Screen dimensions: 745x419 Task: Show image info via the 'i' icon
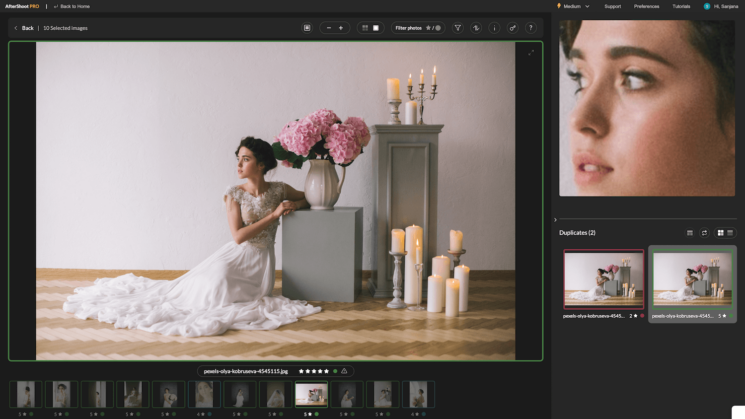click(x=494, y=28)
